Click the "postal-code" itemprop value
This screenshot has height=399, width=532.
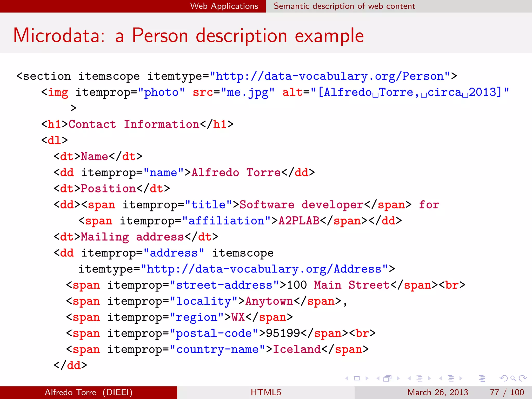click(x=214, y=333)
